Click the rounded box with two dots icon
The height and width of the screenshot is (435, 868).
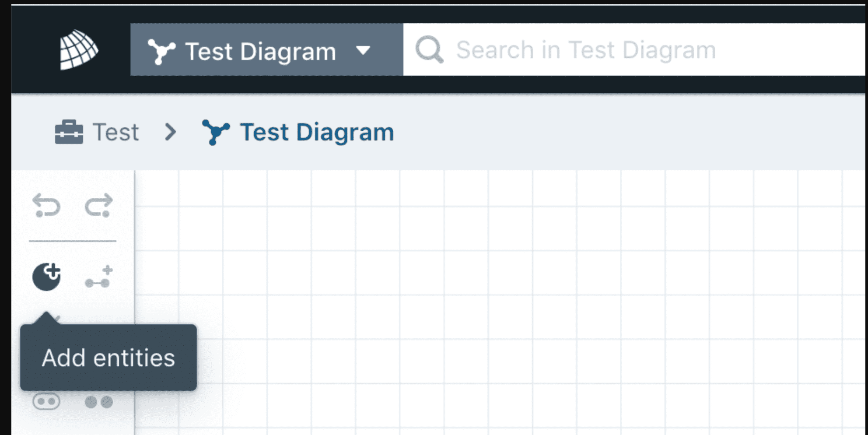[46, 401]
